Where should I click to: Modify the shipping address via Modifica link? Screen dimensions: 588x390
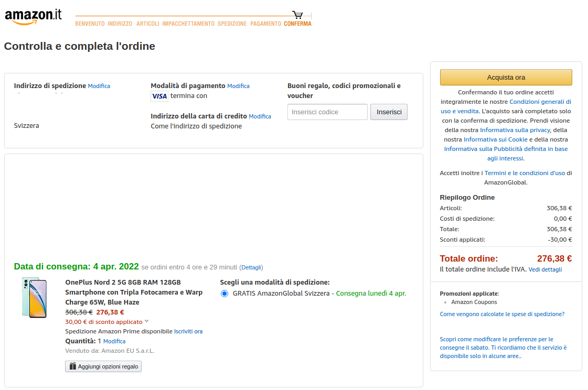(99, 86)
